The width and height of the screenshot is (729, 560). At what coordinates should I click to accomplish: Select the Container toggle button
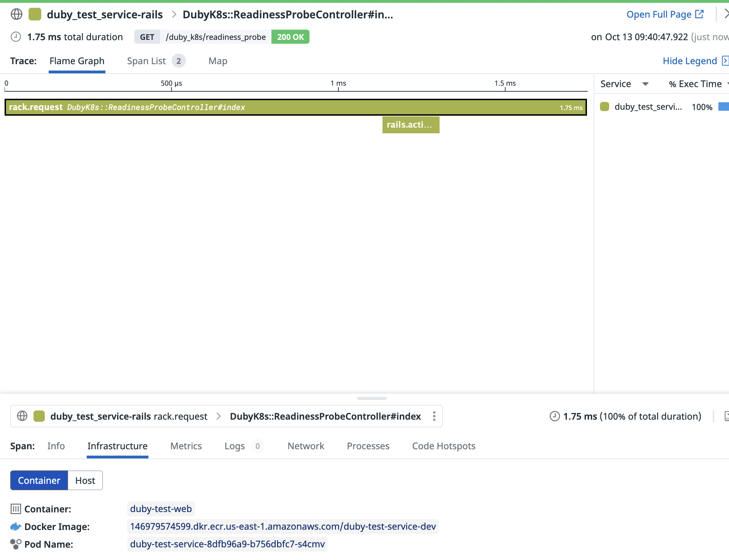39,480
